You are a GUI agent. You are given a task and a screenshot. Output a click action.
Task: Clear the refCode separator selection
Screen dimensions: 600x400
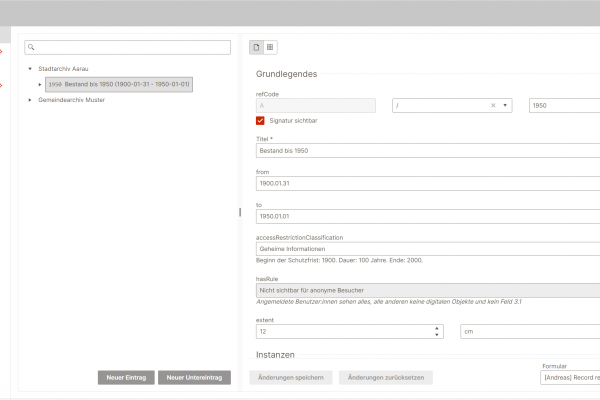click(x=493, y=106)
